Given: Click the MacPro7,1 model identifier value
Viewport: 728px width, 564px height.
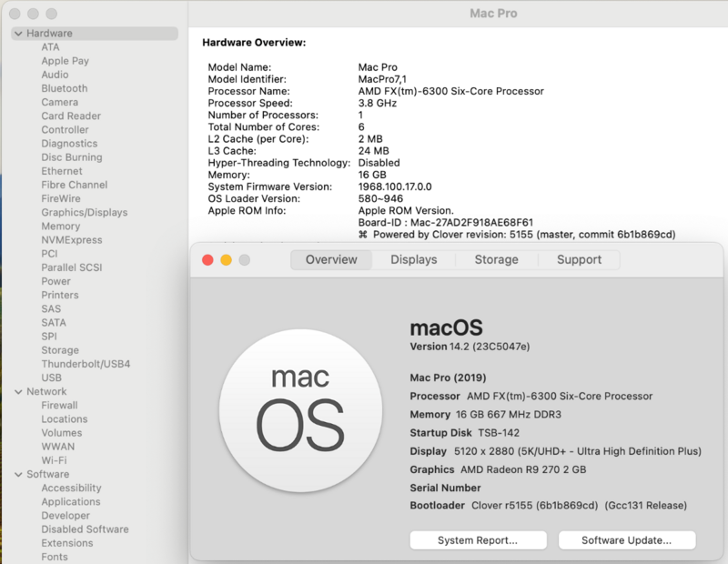Looking at the screenshot, I should (x=382, y=79).
